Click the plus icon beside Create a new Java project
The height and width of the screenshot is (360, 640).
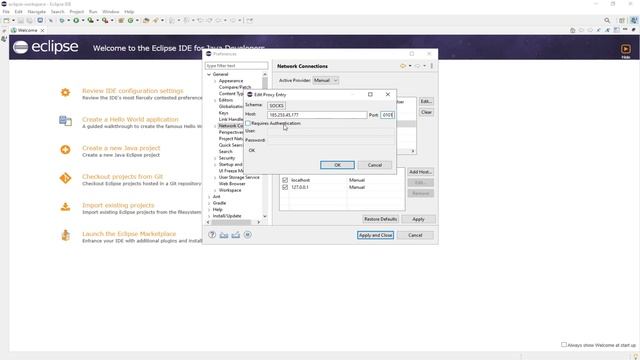pos(65,149)
